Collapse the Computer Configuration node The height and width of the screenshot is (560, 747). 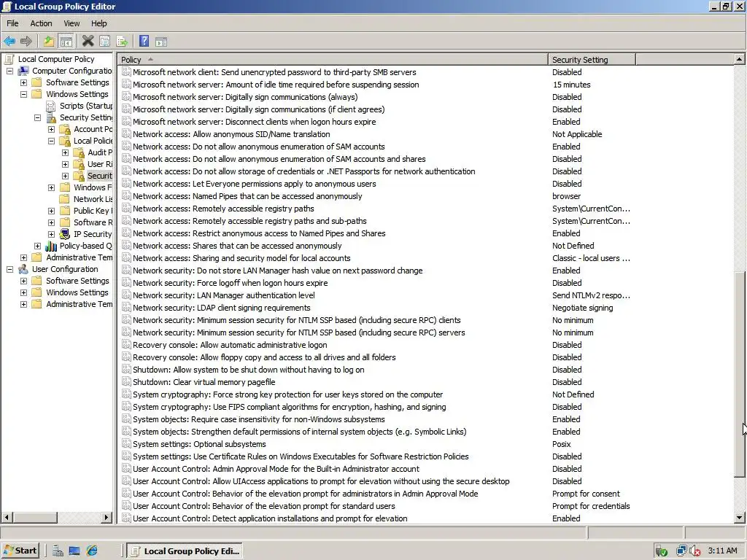tap(9, 71)
